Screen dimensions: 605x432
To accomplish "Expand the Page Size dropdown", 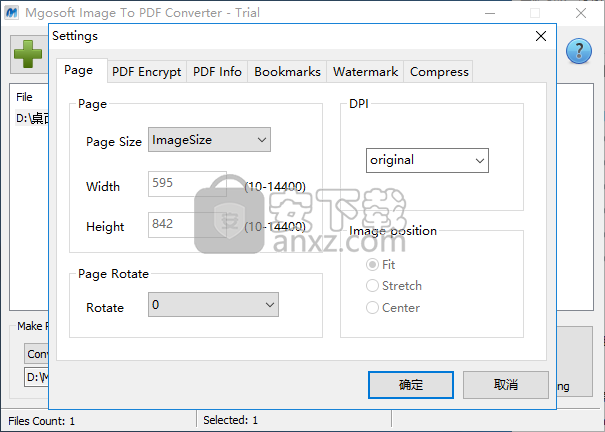I will pos(209,141).
